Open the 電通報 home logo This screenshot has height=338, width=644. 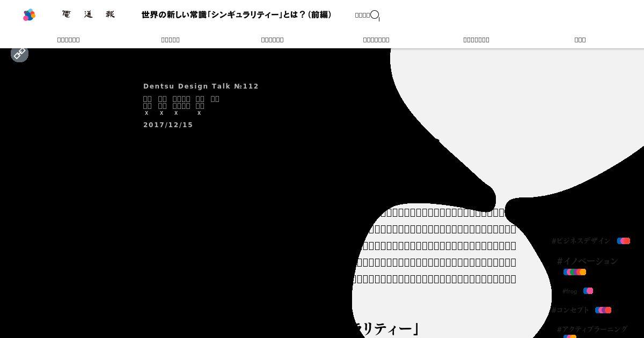[89, 14]
